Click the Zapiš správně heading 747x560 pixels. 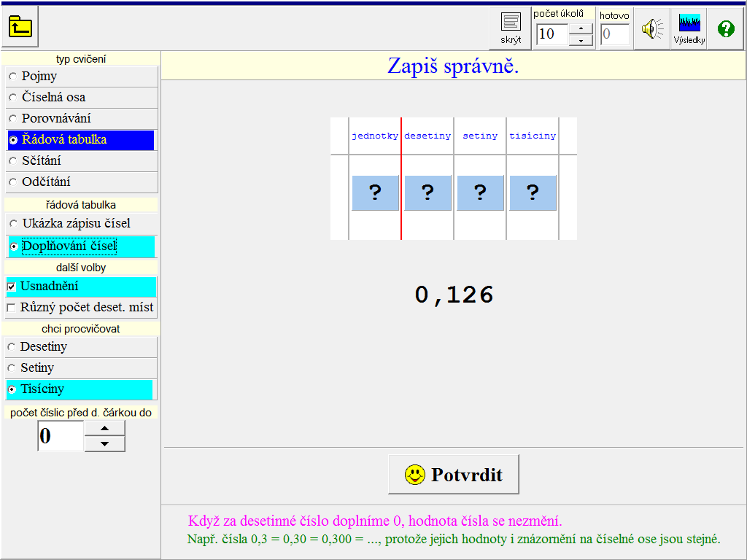453,66
